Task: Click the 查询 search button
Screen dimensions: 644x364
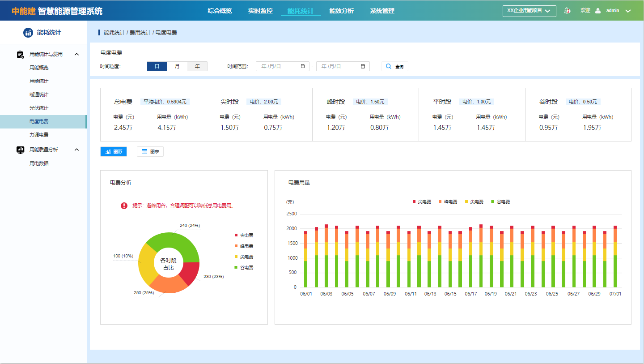Action: 394,66
